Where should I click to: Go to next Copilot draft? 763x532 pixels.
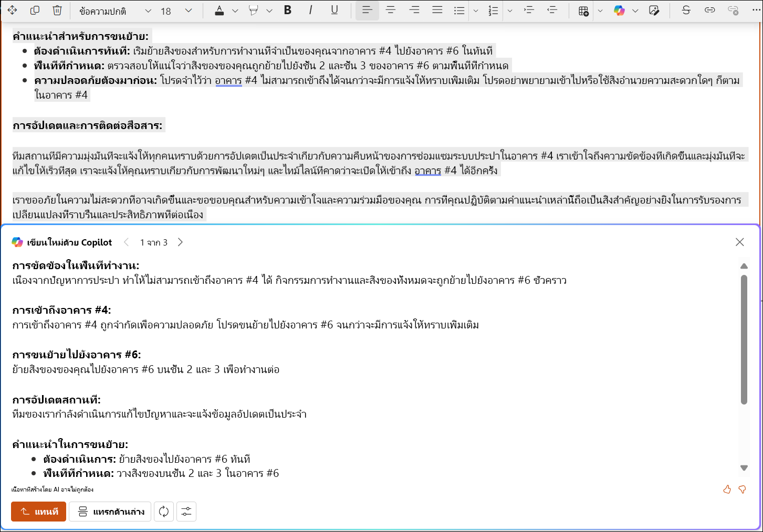click(x=180, y=242)
